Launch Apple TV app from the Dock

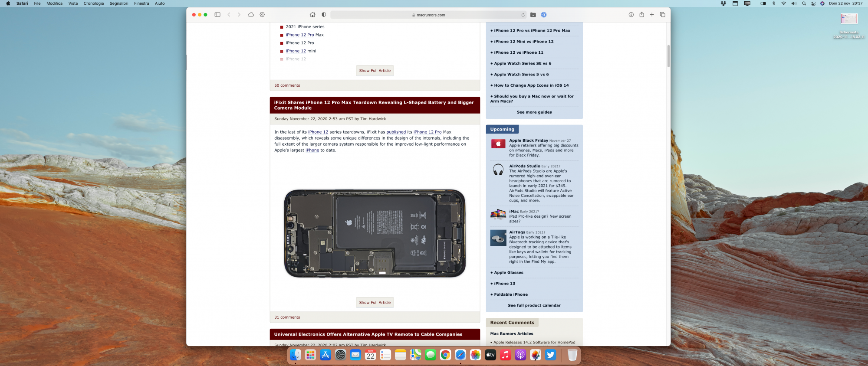[490, 355]
